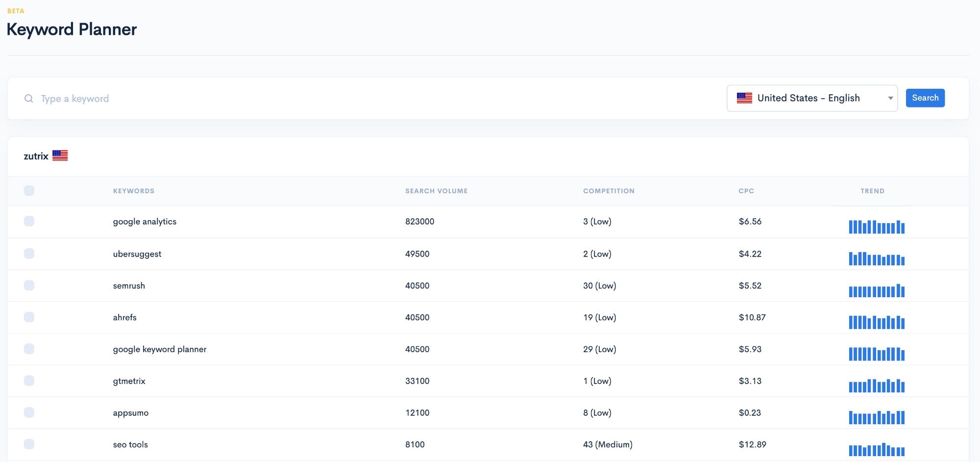Screen dimensions: 980x462
Task: Open the trend chart for semrush
Action: [x=877, y=290]
